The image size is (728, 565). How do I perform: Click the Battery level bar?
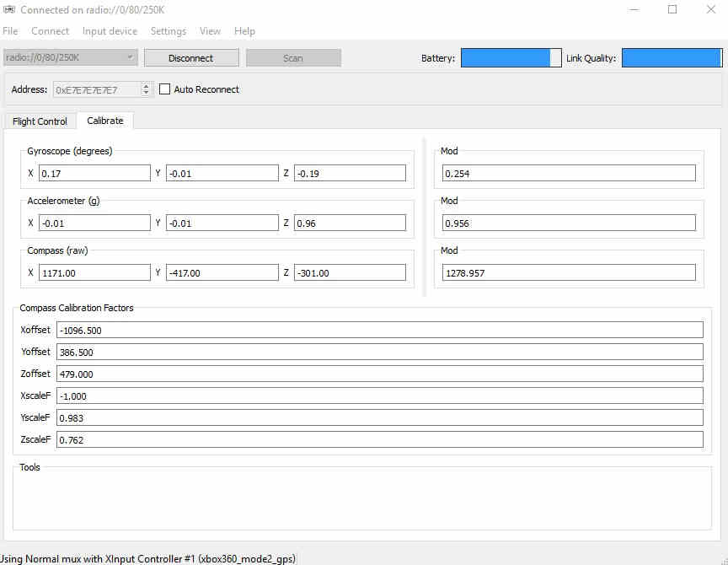[x=511, y=58]
